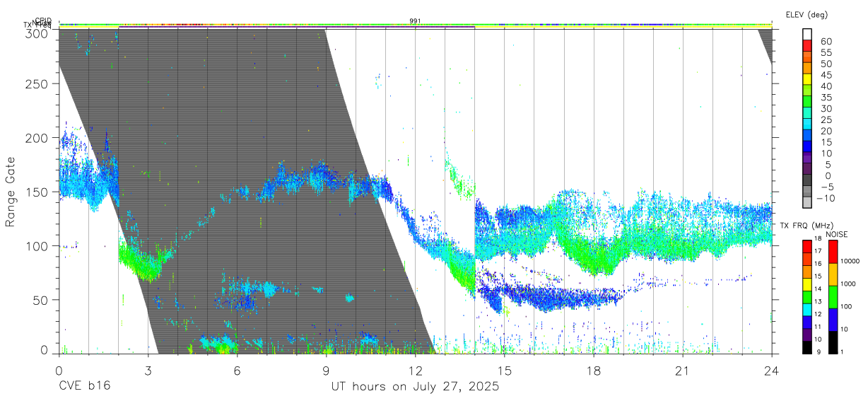The width and height of the screenshot is (868, 401).
Task: Click the 100 label on NOISE legend
Action: (848, 307)
